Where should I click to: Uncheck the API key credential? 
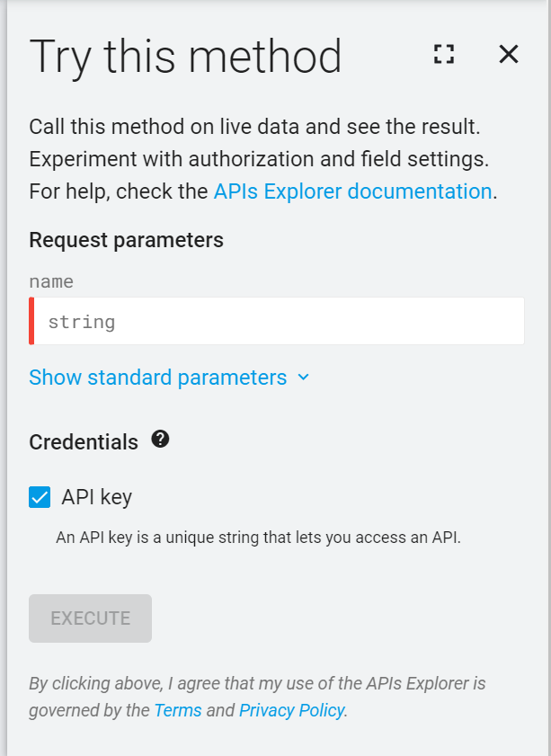38,496
